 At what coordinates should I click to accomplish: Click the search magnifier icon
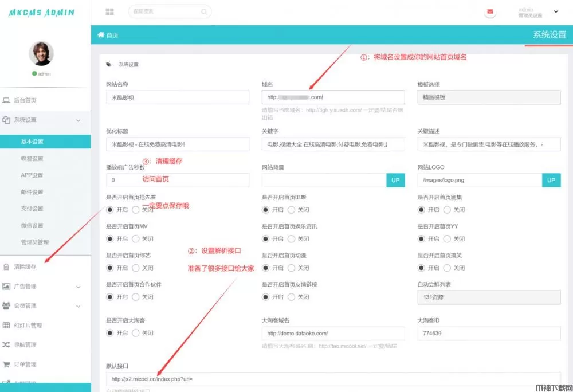[x=204, y=11]
